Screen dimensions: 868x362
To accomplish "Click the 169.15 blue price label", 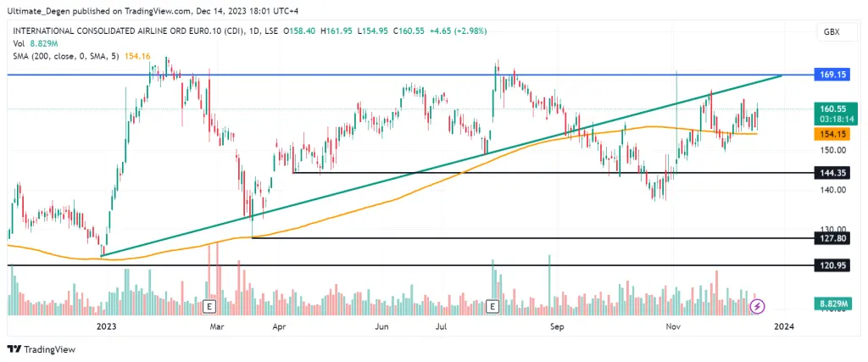I will [832, 74].
